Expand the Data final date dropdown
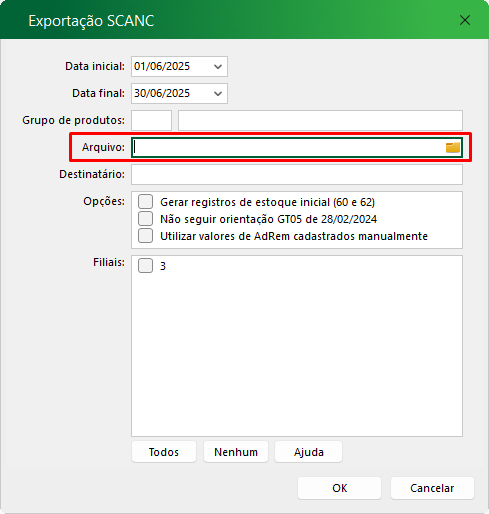This screenshot has width=489, height=514. tap(218, 94)
